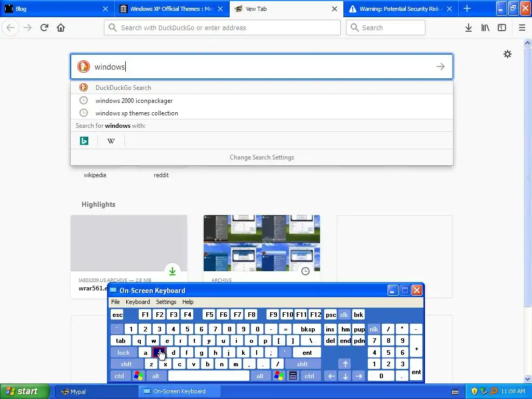Screen dimensions: 532x399
Task: Toggle the sidebar view icon
Action: tap(502, 28)
